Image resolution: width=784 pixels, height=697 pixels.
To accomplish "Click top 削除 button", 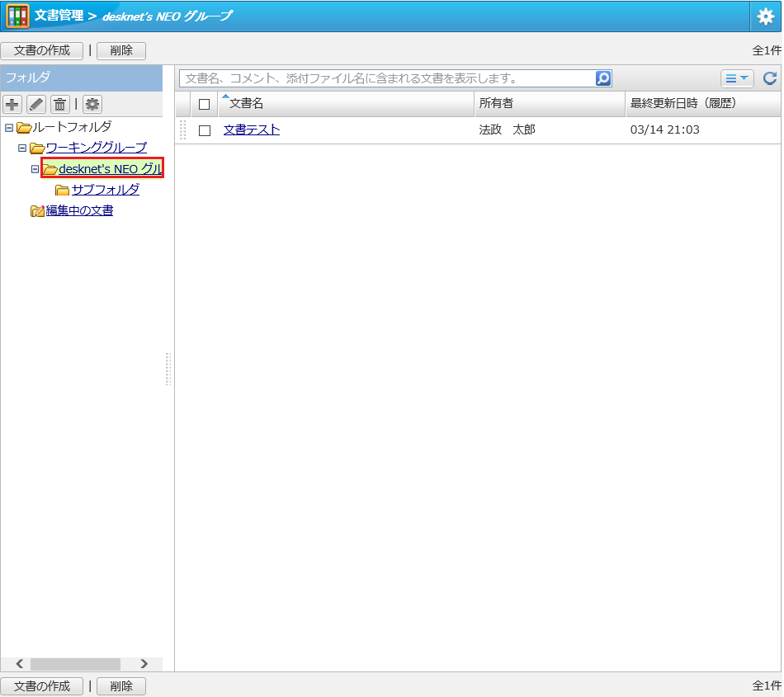I will 121,50.
